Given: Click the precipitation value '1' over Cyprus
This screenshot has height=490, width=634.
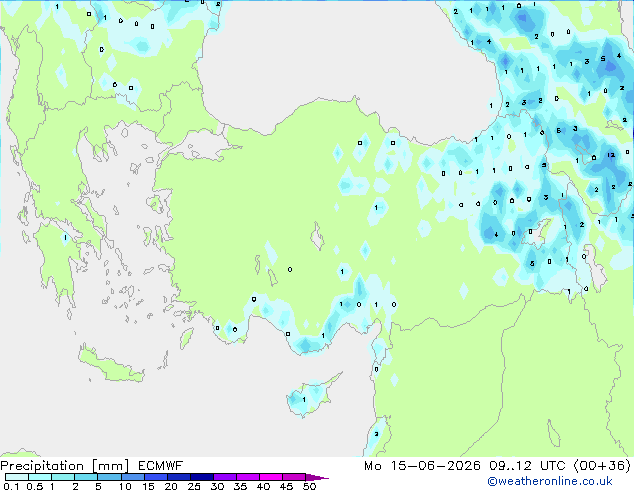Looking at the screenshot, I should (304, 400).
